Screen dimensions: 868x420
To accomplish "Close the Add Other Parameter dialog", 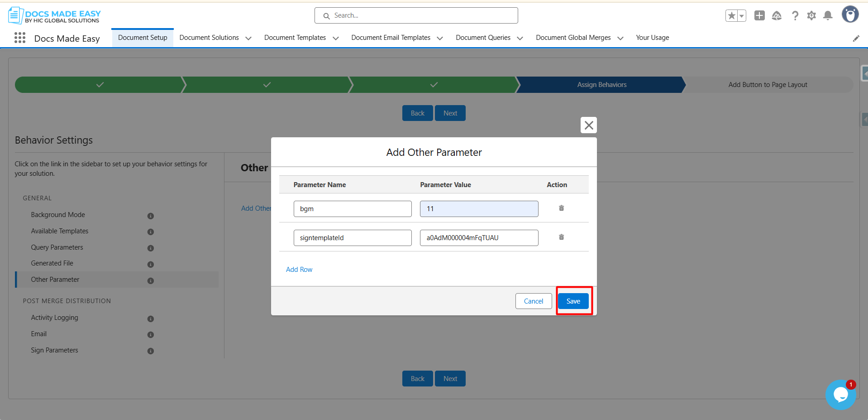I will [x=589, y=125].
